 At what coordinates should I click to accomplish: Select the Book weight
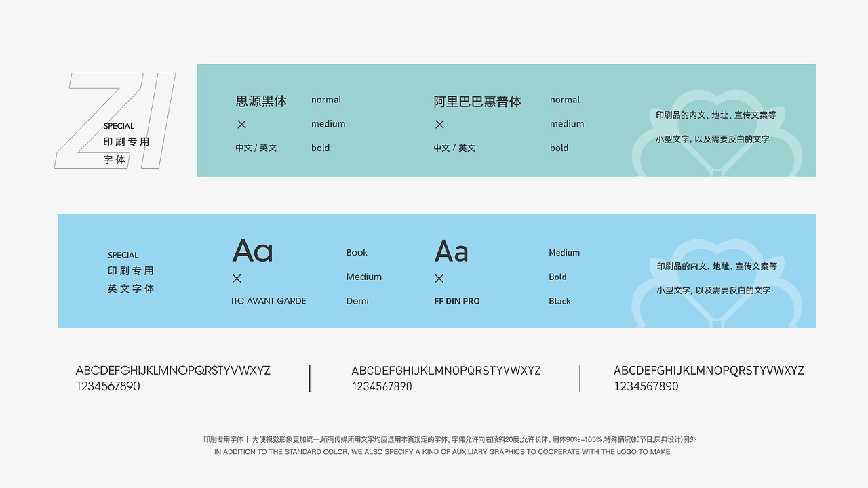point(357,253)
